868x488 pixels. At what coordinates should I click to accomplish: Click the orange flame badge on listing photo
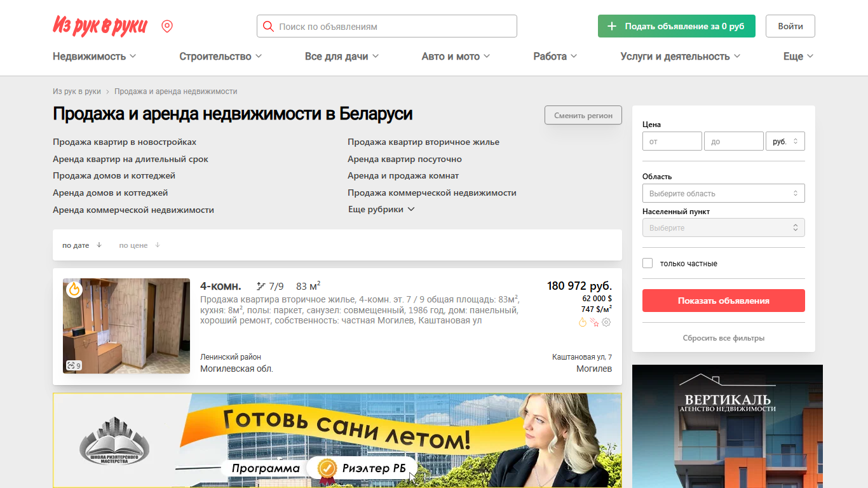pyautogui.click(x=74, y=289)
